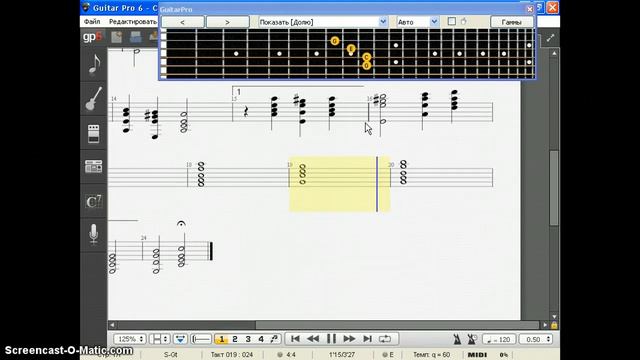Open the Lyrics microphone panel
640x360 pixels.
pos(94,234)
